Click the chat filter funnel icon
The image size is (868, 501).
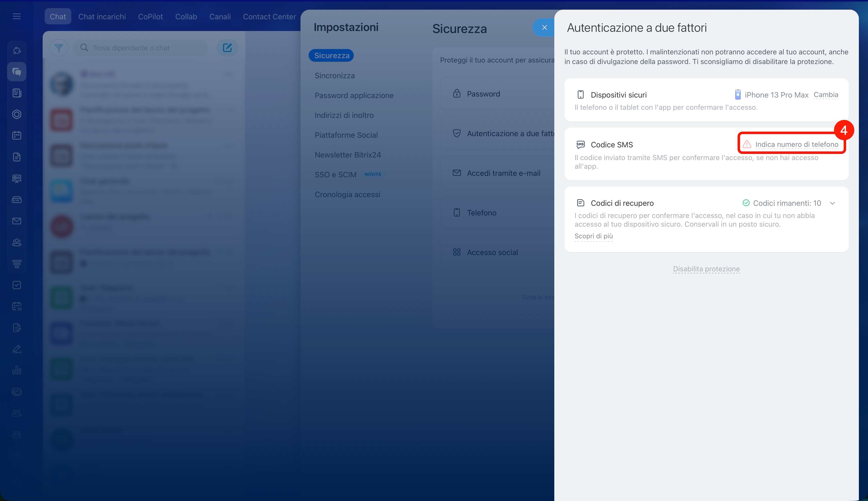pos(59,48)
